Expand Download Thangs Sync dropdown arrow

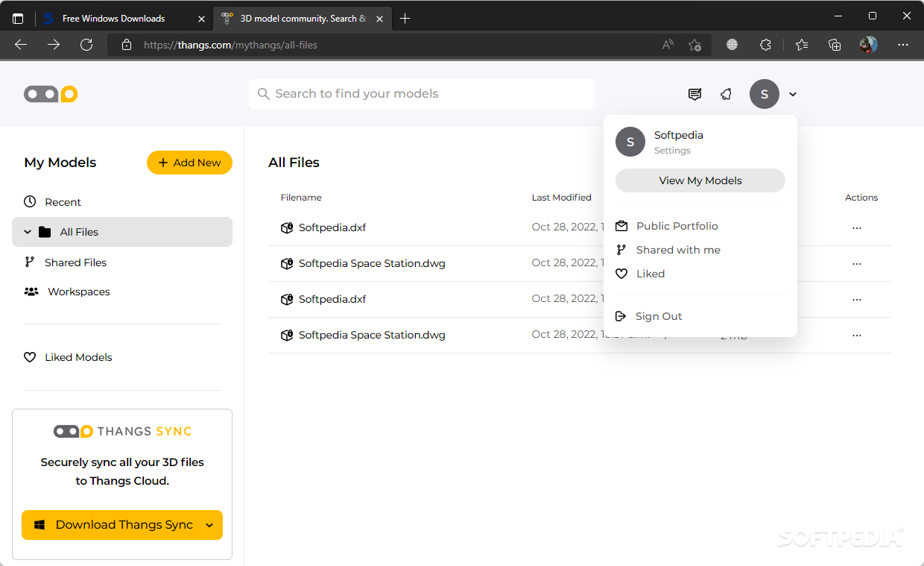pyautogui.click(x=209, y=525)
